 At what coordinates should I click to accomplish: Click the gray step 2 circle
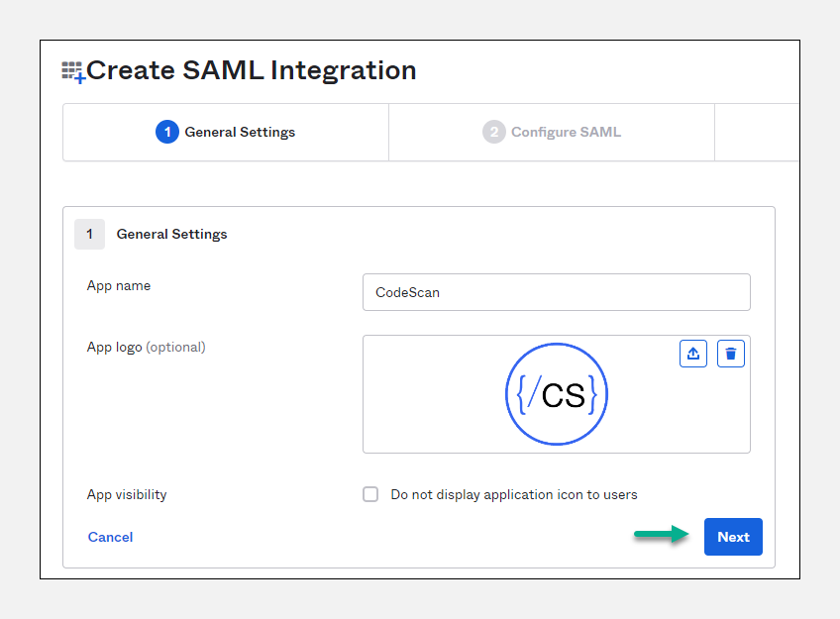pos(493,132)
